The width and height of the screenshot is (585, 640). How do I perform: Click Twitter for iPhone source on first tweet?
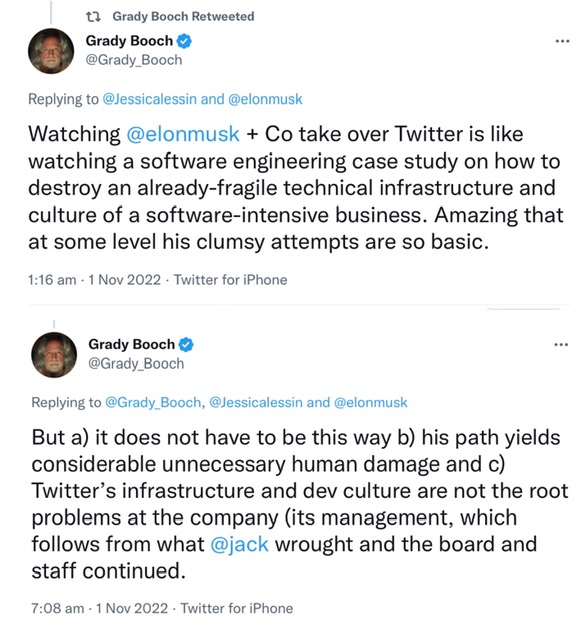(x=231, y=280)
